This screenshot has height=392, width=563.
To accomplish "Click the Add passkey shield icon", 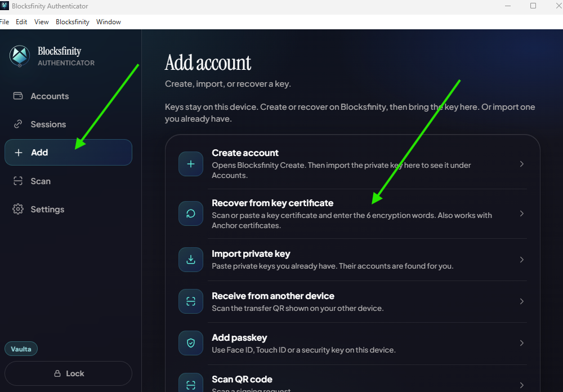I will tap(191, 343).
